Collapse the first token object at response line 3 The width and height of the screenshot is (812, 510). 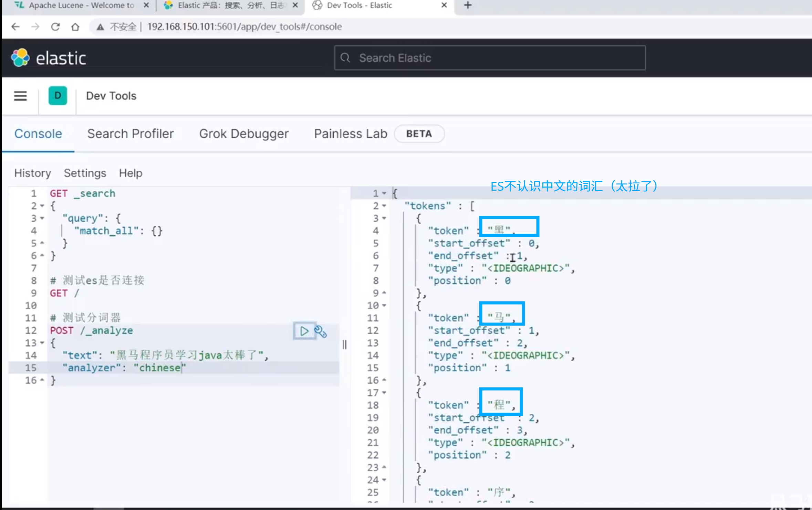point(384,218)
